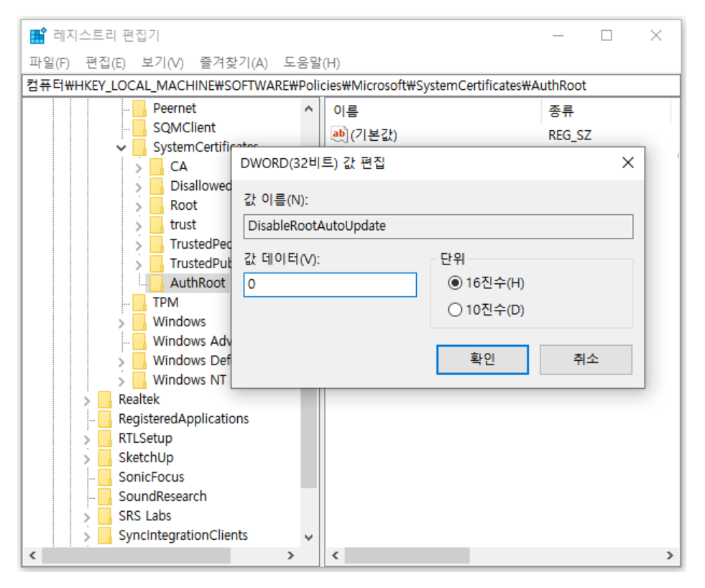
Task: Select the 10진수(D) decimal radio button
Action: (x=455, y=310)
